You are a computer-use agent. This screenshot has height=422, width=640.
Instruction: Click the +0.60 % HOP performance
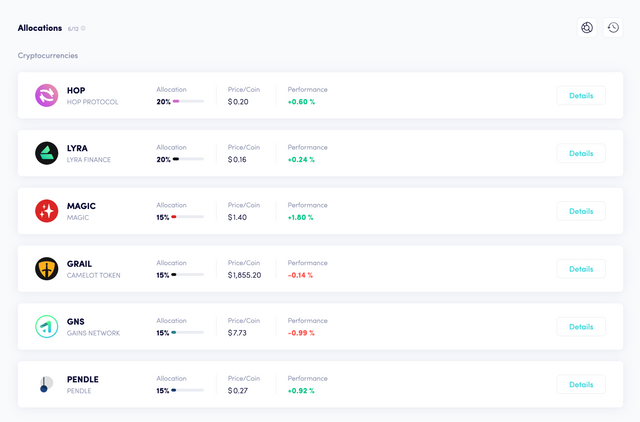(x=301, y=102)
